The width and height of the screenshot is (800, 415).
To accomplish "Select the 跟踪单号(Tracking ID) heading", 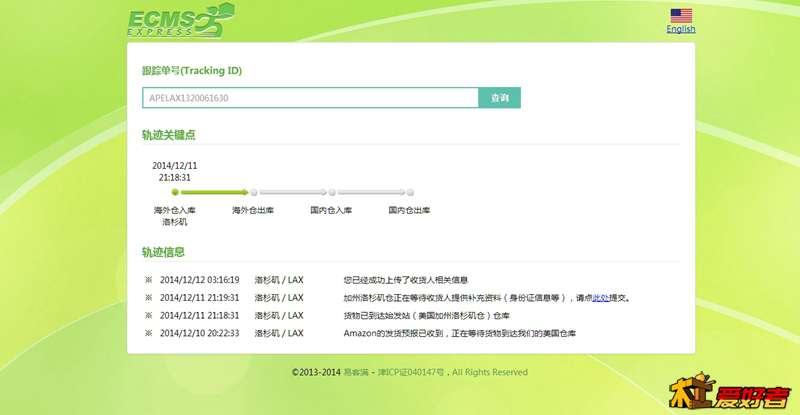I will [x=192, y=70].
